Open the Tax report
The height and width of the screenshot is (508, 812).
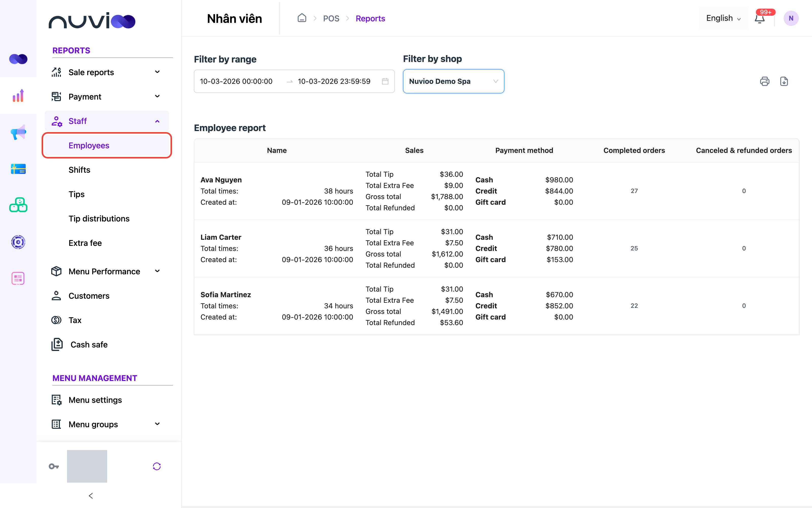tap(75, 320)
